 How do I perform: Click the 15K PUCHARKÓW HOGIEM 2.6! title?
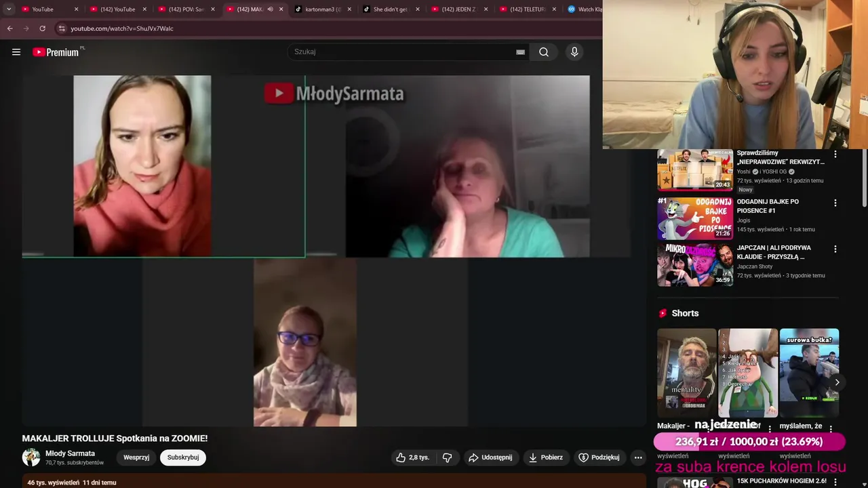pos(781,481)
